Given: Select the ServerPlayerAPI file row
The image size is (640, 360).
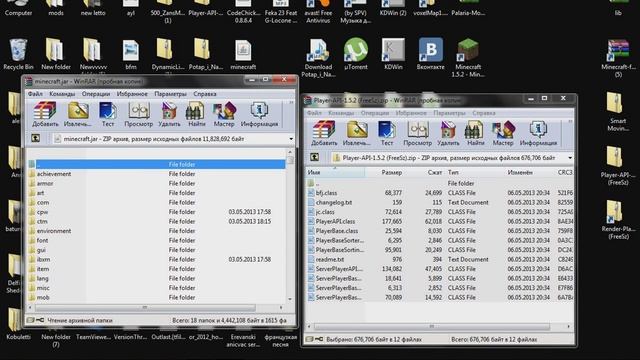Looking at the screenshot, I should [440, 269].
